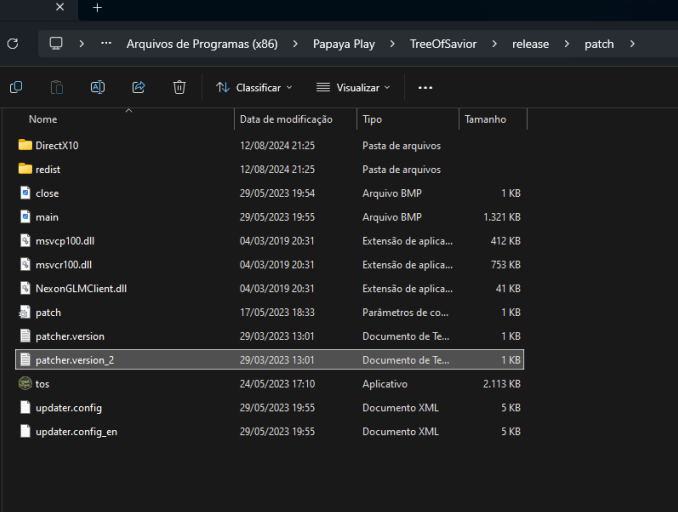Add a new Explorer tab
This screenshot has height=512, width=678.
(97, 7)
